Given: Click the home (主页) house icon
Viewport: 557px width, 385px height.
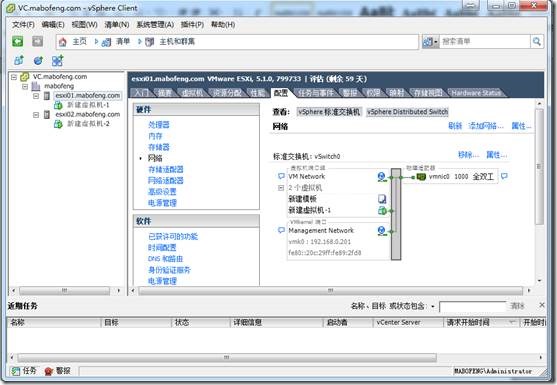Looking at the screenshot, I should tap(63, 42).
